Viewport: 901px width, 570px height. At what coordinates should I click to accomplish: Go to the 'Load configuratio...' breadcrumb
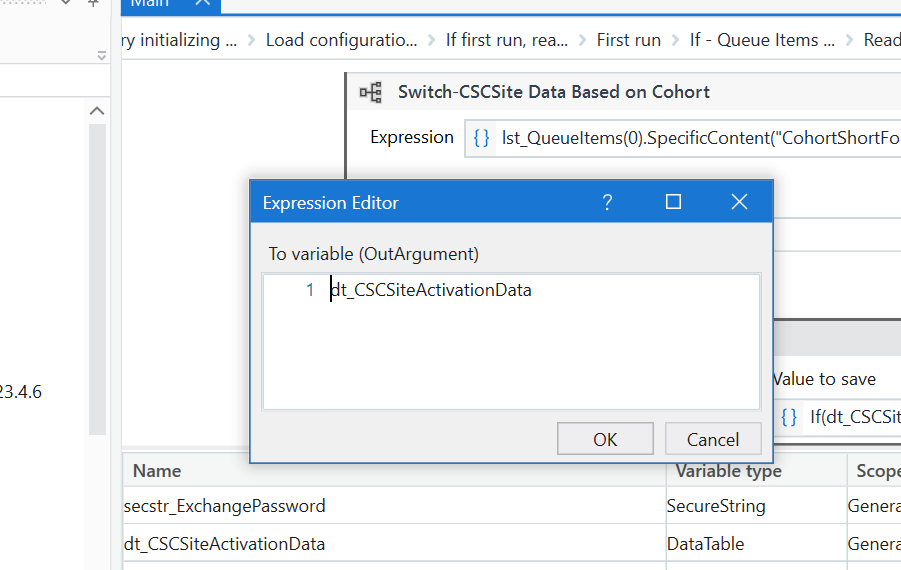[341, 40]
